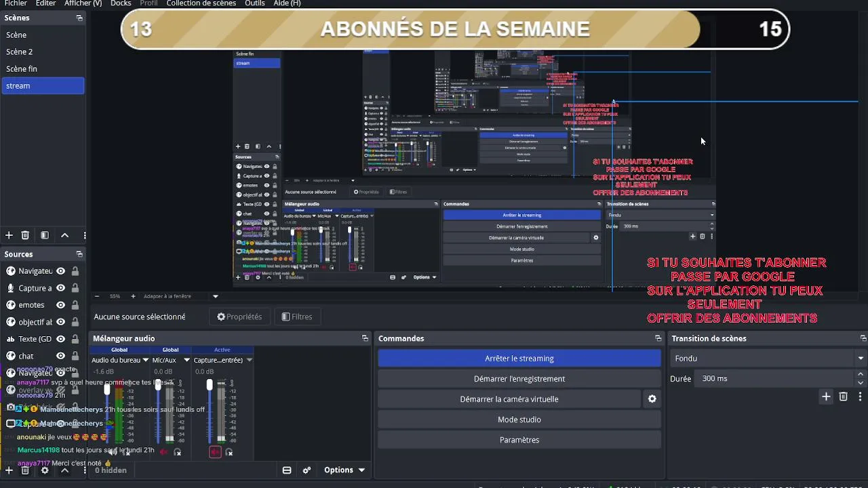The width and height of the screenshot is (868, 488).
Task: Lock the emotes source
Action: pos(75,305)
